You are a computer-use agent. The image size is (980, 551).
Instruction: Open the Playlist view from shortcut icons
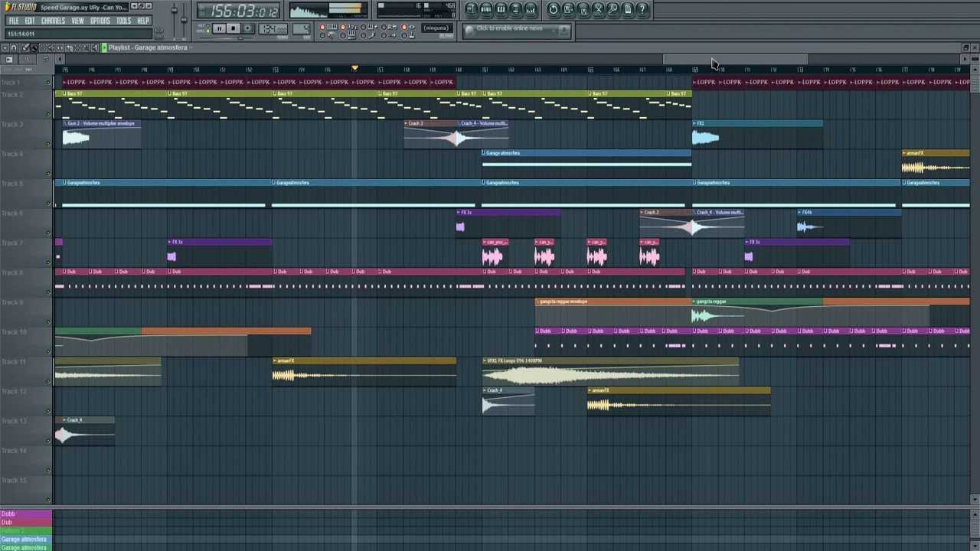pos(472,9)
